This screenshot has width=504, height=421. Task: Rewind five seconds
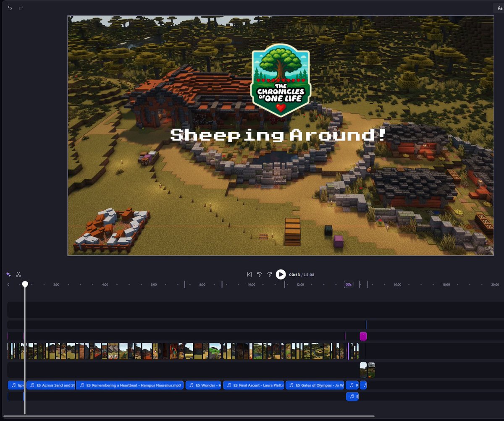coord(260,275)
